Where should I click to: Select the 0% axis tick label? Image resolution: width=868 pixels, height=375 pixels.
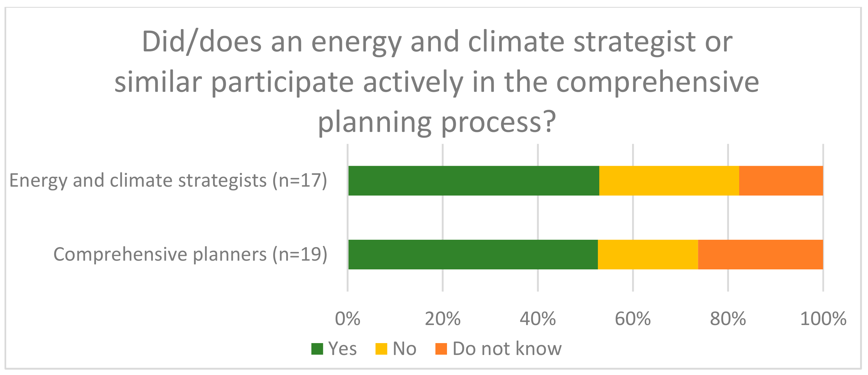click(348, 319)
